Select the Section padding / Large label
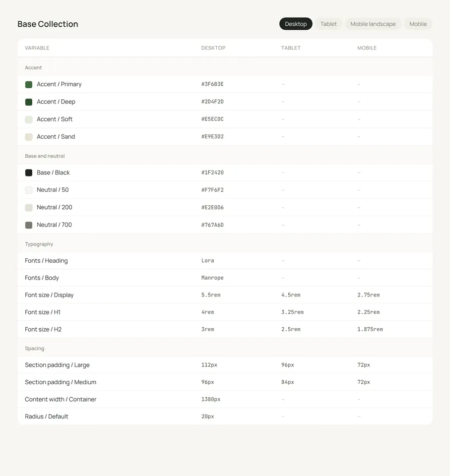 57,365
